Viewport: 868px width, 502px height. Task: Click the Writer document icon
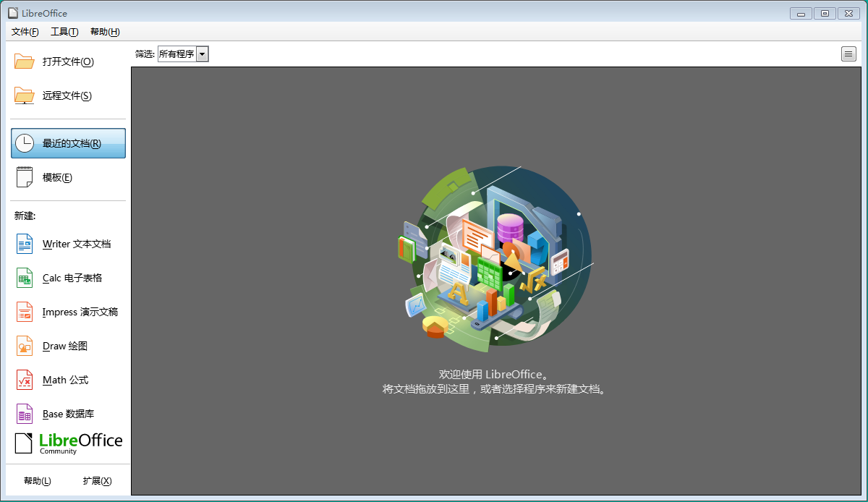tap(25, 244)
